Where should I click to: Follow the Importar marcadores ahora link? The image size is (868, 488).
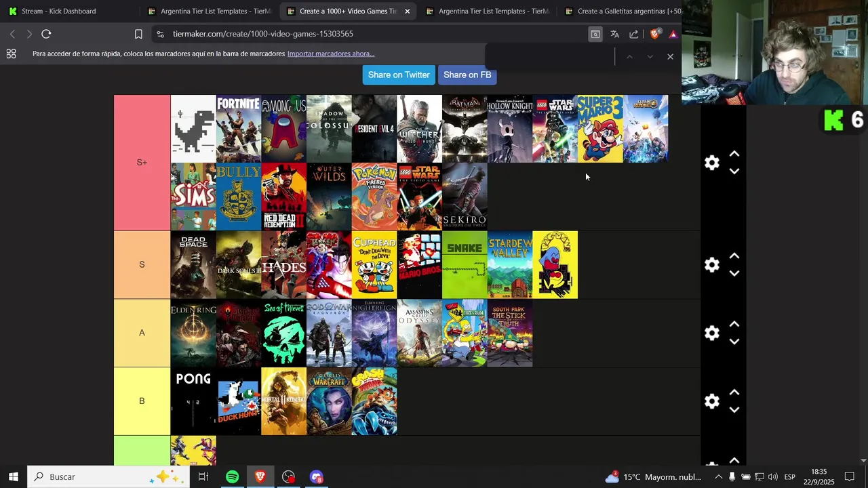pyautogui.click(x=331, y=54)
